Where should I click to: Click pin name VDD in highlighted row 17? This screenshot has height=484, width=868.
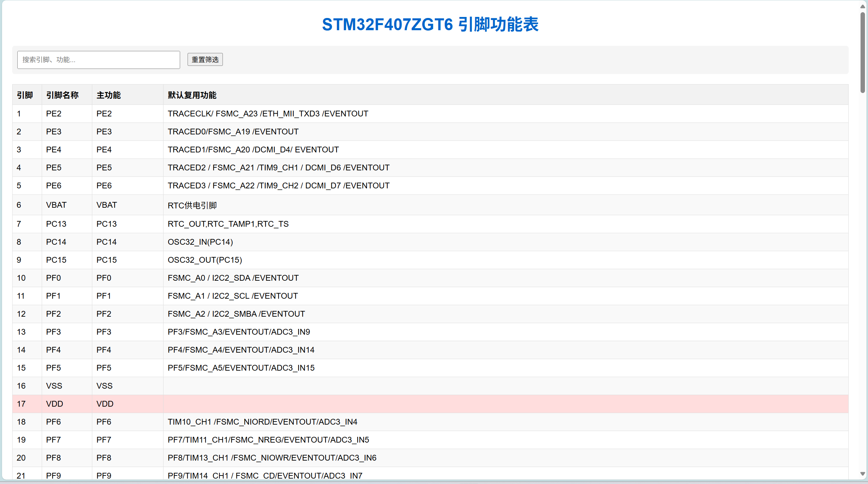[x=67, y=404]
